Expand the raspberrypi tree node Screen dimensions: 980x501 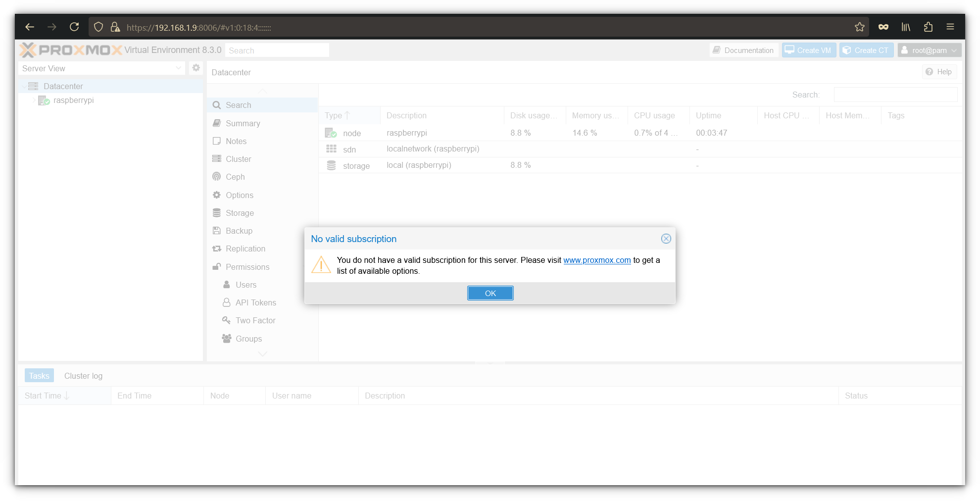34,100
